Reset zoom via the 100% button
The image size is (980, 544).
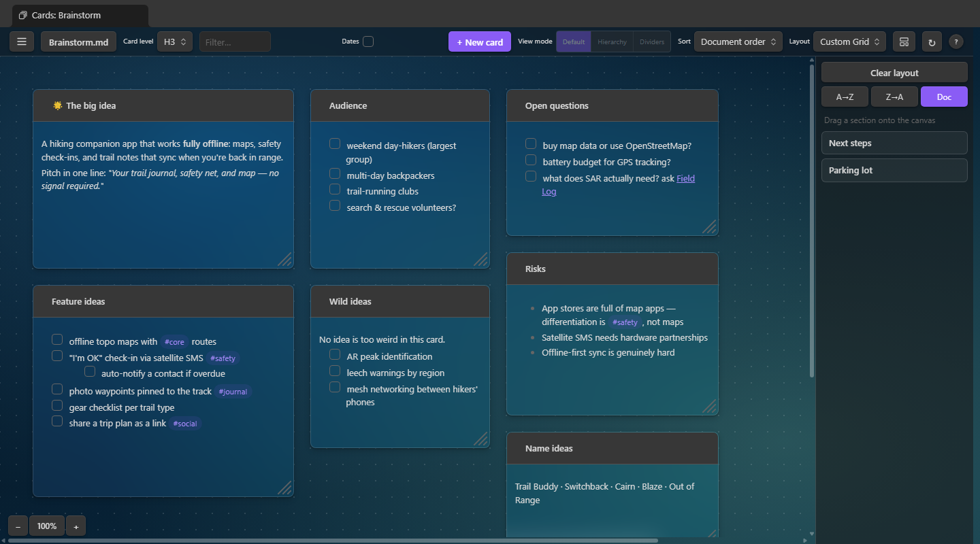coord(47,526)
